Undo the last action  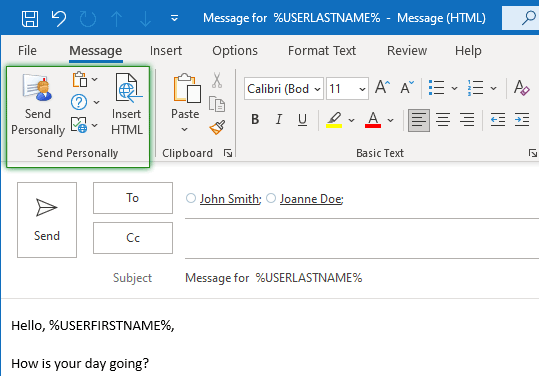(59, 18)
